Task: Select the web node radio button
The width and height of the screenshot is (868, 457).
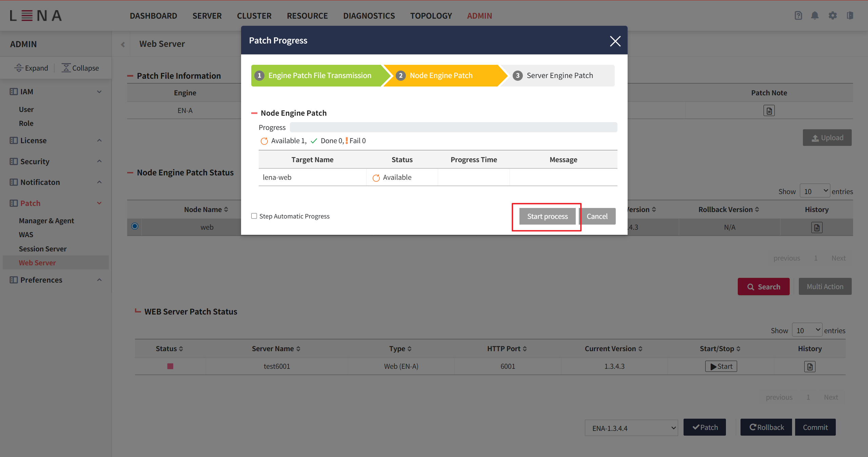Action: [x=135, y=226]
